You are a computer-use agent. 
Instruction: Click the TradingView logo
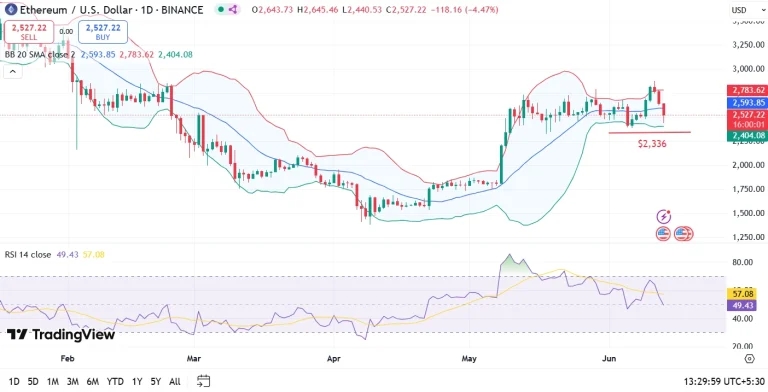click(61, 335)
